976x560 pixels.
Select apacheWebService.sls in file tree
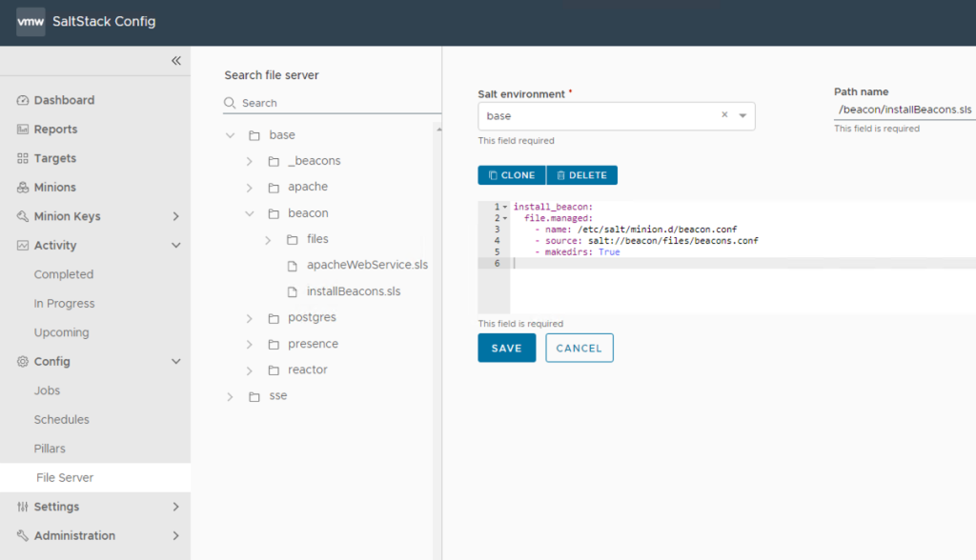pos(367,265)
